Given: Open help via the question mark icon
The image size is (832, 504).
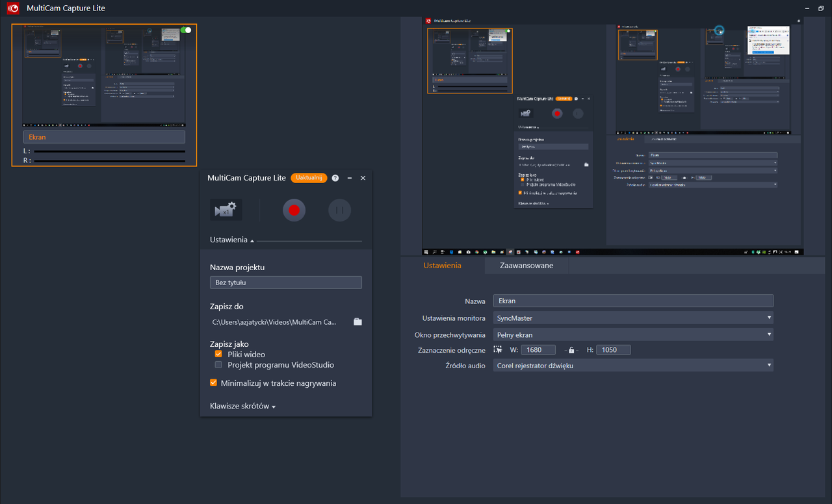Looking at the screenshot, I should point(335,178).
